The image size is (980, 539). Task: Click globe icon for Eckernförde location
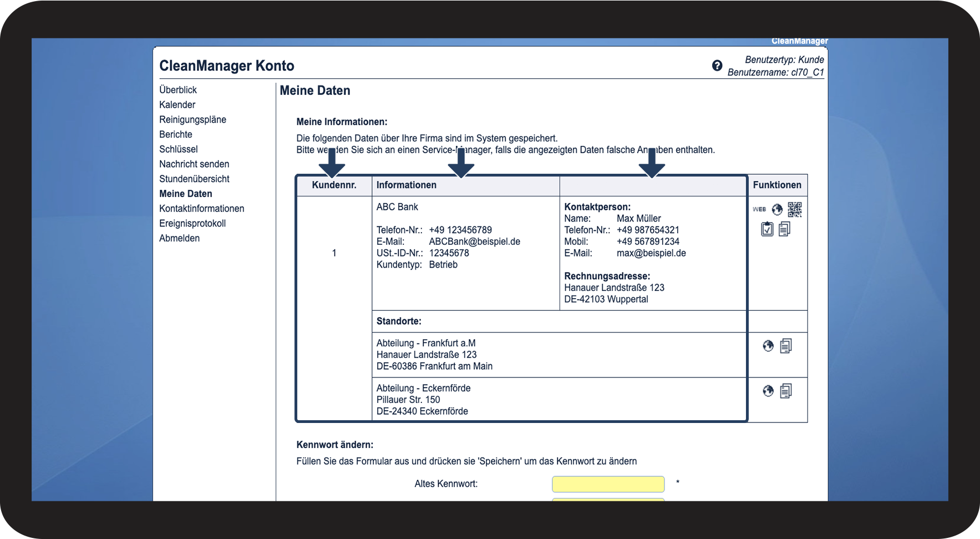768,391
